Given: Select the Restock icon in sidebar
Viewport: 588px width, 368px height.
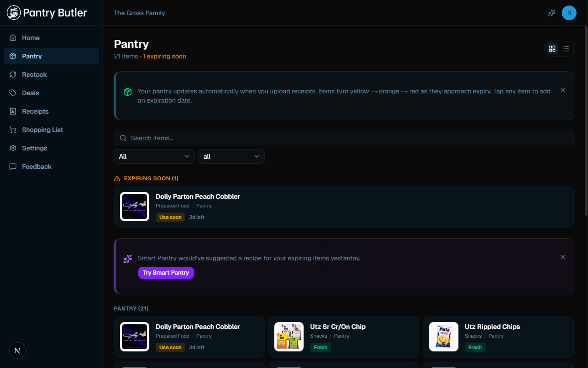Looking at the screenshot, I should click(14, 74).
